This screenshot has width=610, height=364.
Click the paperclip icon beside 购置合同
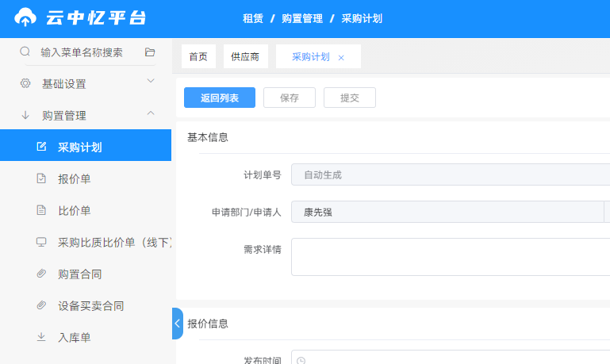pos(41,274)
